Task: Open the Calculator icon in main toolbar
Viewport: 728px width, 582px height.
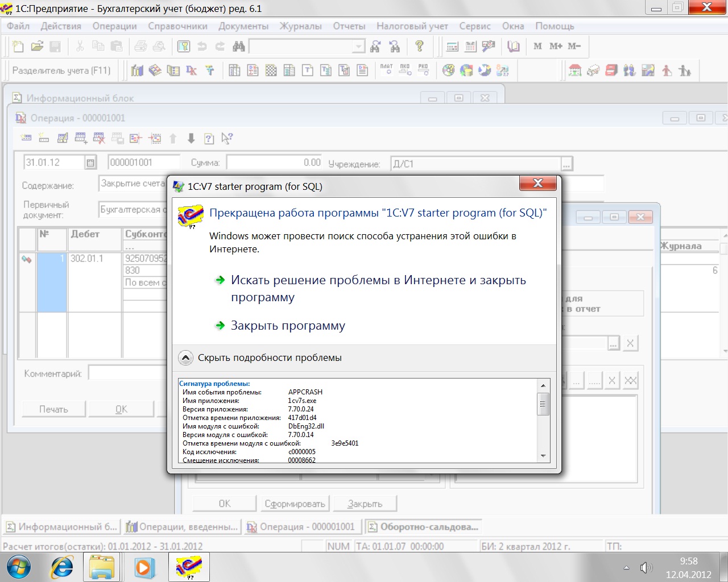Action: tap(453, 47)
